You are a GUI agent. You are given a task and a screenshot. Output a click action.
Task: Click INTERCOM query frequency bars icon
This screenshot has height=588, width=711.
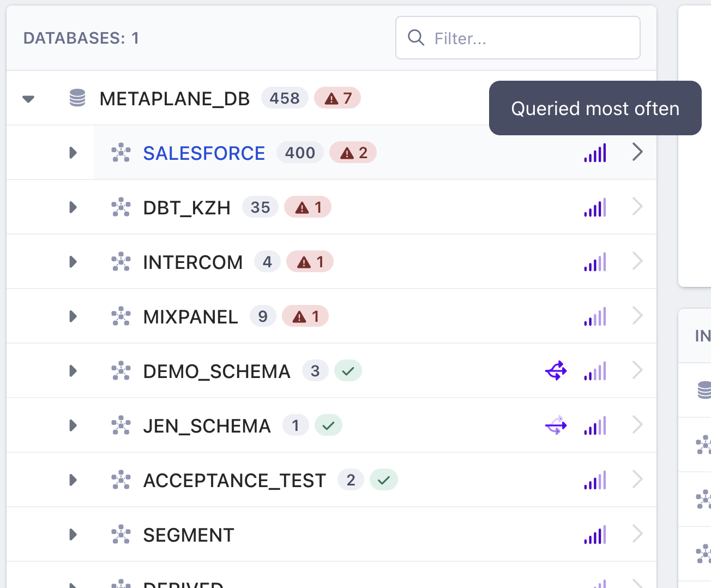click(x=595, y=262)
